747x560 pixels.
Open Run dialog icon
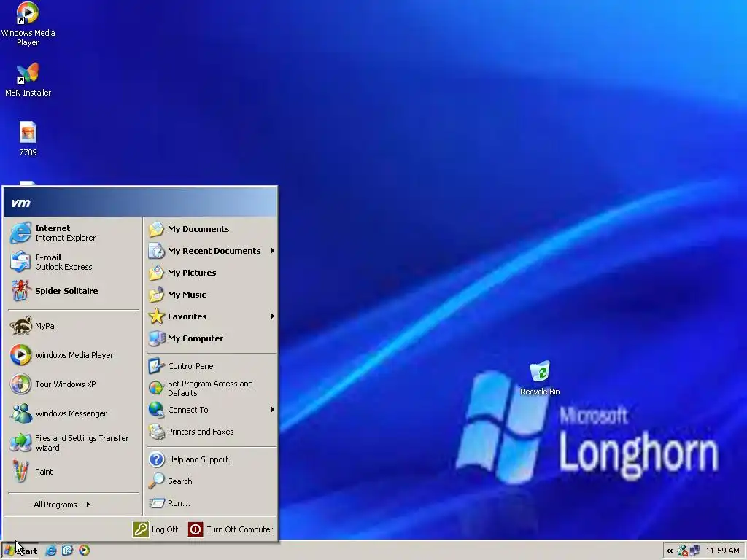click(156, 503)
